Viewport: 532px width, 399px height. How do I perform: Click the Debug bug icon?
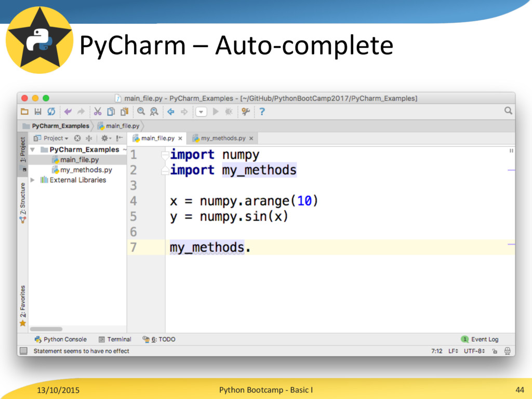(x=229, y=112)
